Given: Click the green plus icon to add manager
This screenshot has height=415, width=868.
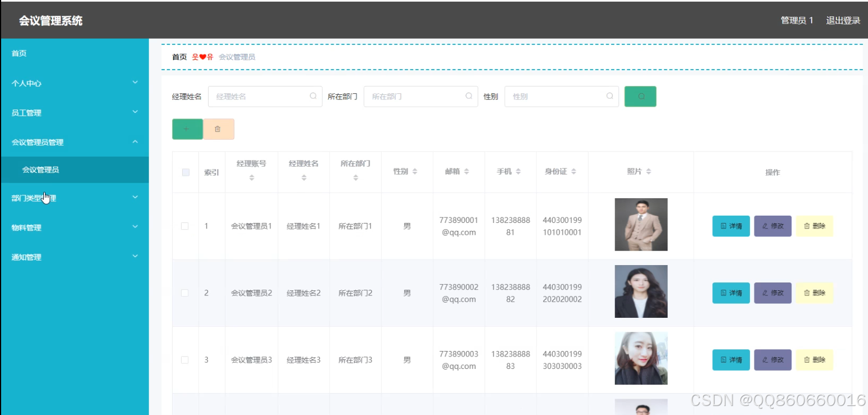Looking at the screenshot, I should [x=187, y=129].
